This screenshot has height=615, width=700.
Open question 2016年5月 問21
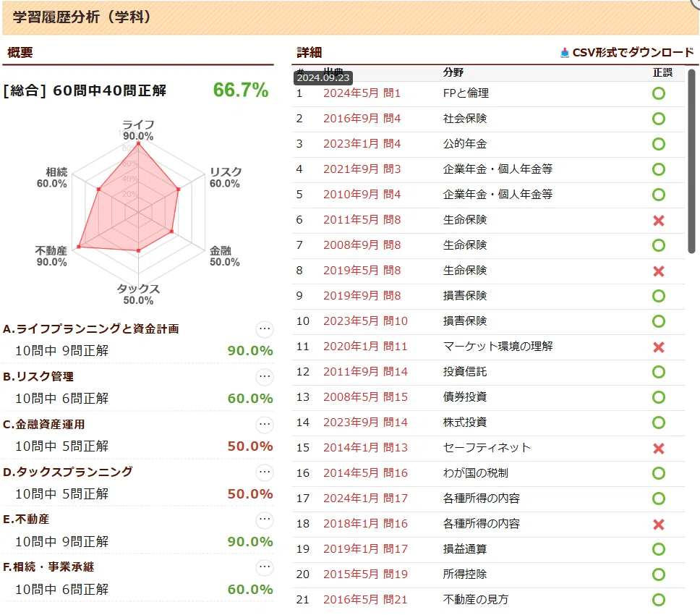tap(366, 599)
